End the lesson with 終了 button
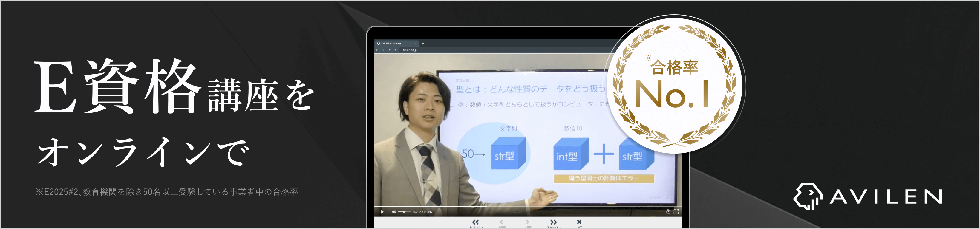Screen dimensions: 980x229 (579, 222)
